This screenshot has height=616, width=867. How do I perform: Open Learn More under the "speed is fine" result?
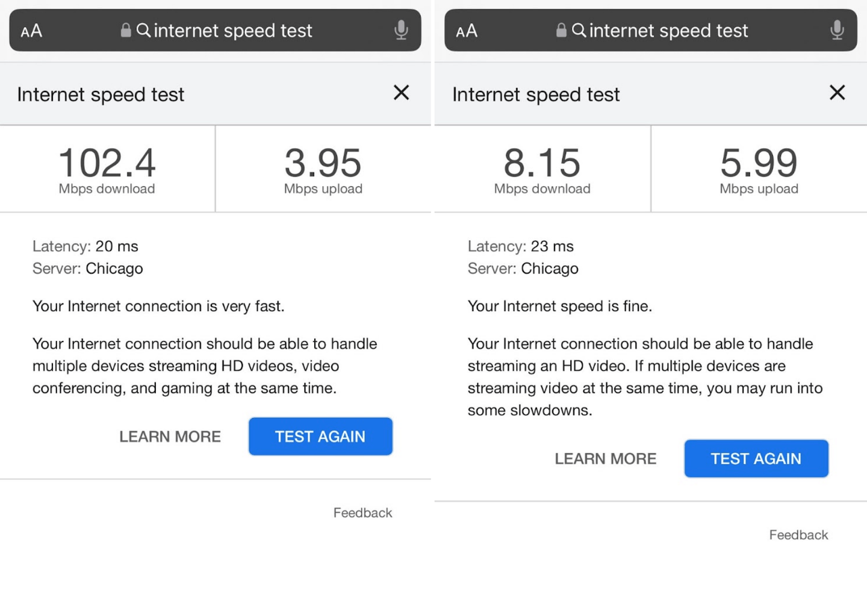(x=605, y=459)
